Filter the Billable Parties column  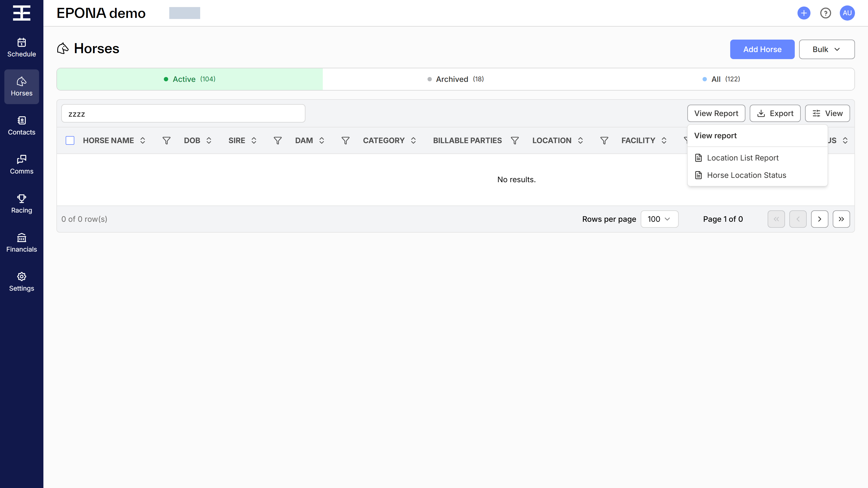pos(515,140)
